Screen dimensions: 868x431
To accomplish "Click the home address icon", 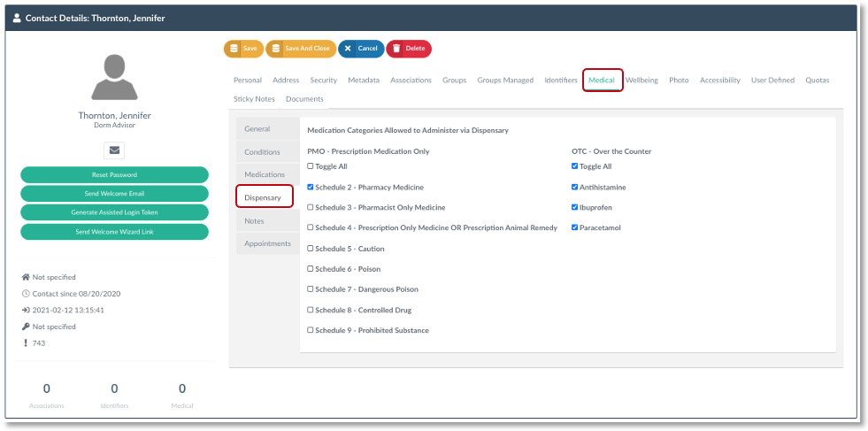I will pyautogui.click(x=26, y=277).
